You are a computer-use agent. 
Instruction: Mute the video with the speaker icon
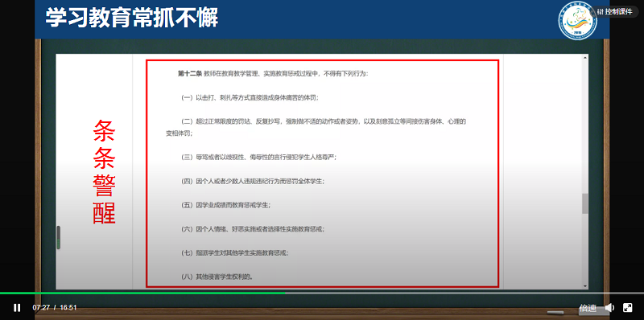click(x=610, y=308)
